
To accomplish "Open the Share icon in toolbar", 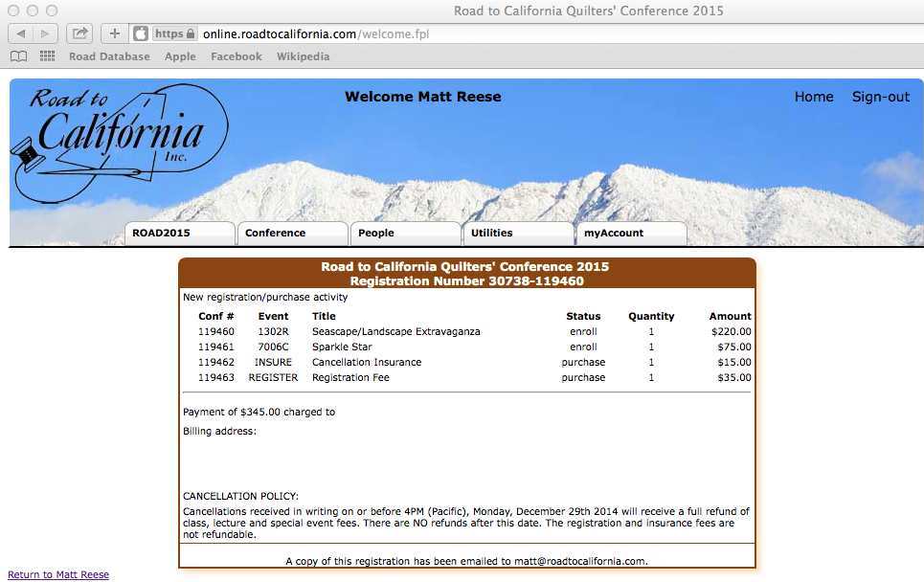I will [79, 34].
